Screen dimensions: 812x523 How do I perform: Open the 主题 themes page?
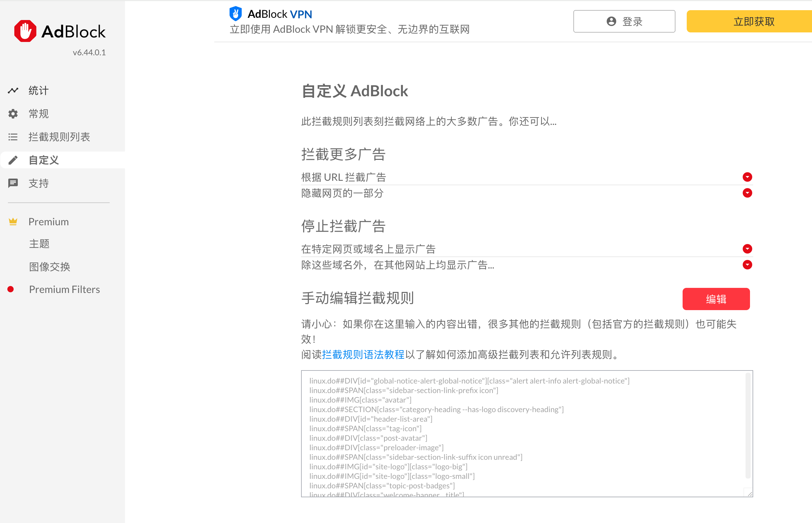point(39,243)
